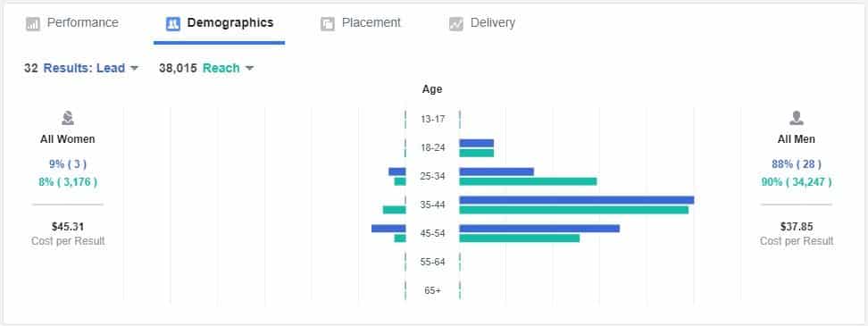The height and width of the screenshot is (326, 868).
Task: Click the 55-64 age label
Action: point(432,262)
